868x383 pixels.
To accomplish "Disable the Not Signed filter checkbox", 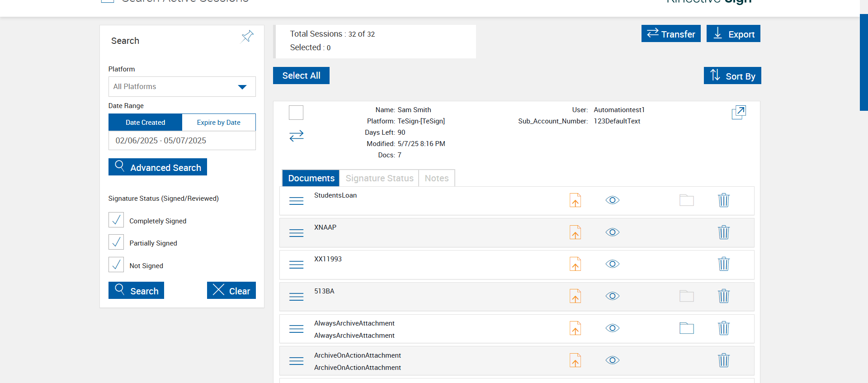I will point(116,265).
